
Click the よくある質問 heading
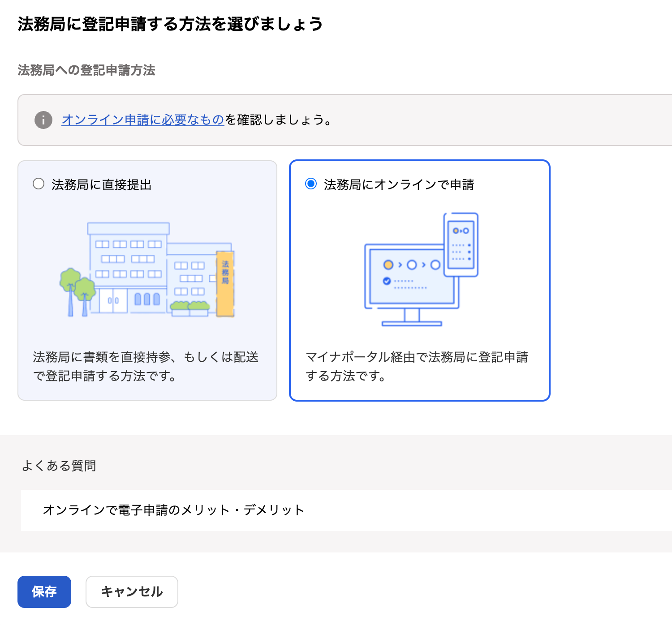click(59, 466)
